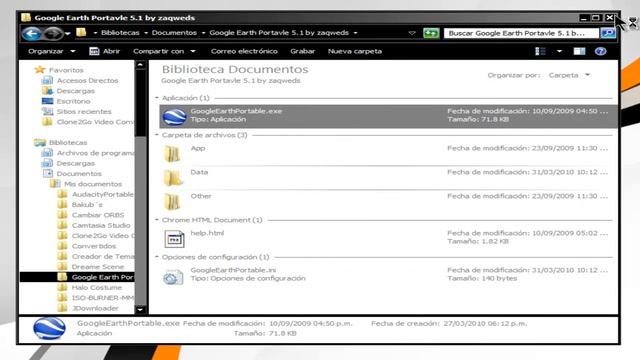Select Mis documentos in tree

click(93, 184)
